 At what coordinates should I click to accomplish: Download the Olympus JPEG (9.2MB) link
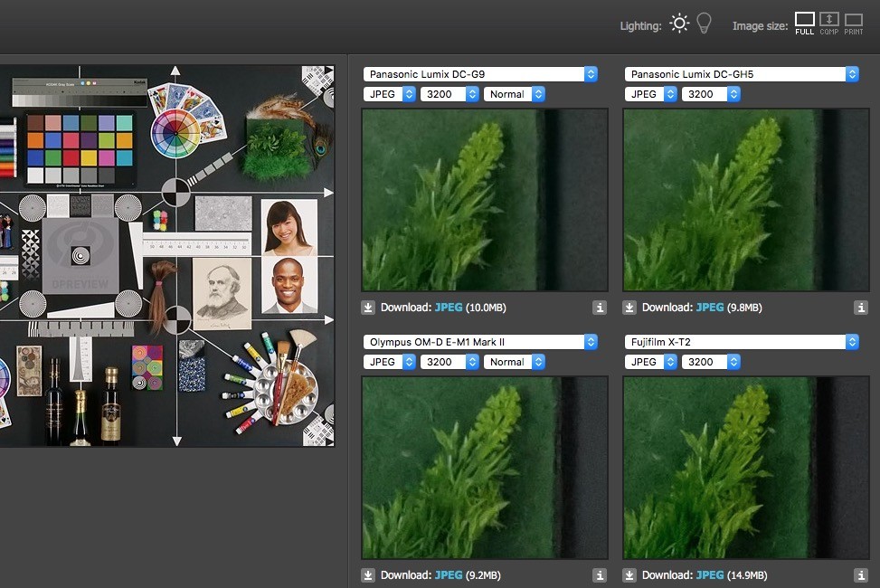tap(449, 575)
